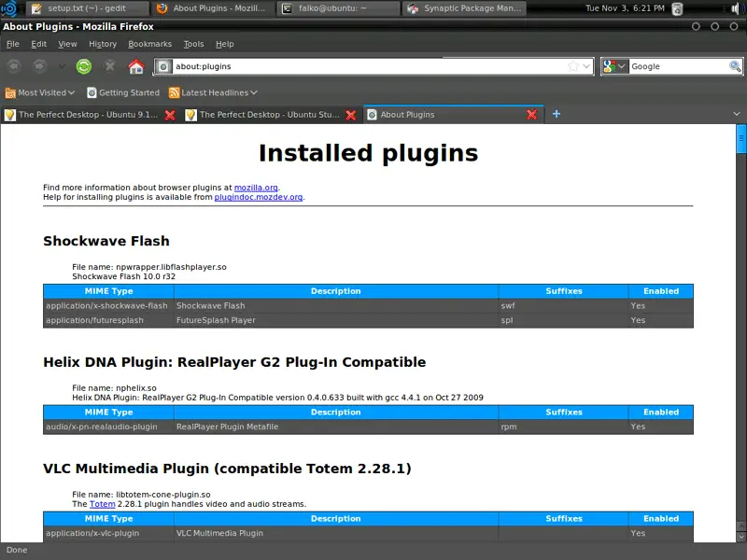
Task: Open the File menu
Action: click(13, 44)
